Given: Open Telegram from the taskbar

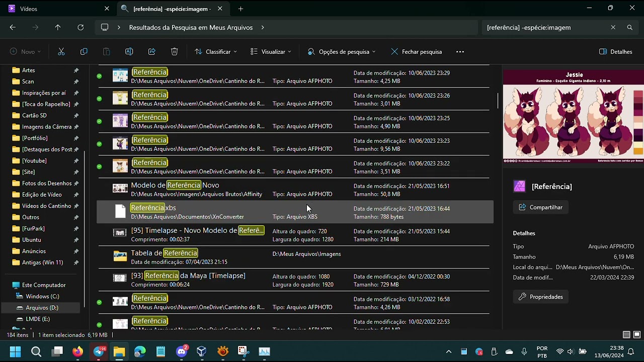Looking at the screenshot, I should [x=99, y=351].
